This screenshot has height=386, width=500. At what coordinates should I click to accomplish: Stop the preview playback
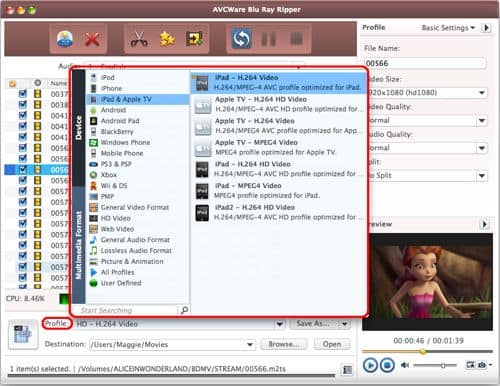tap(387, 365)
